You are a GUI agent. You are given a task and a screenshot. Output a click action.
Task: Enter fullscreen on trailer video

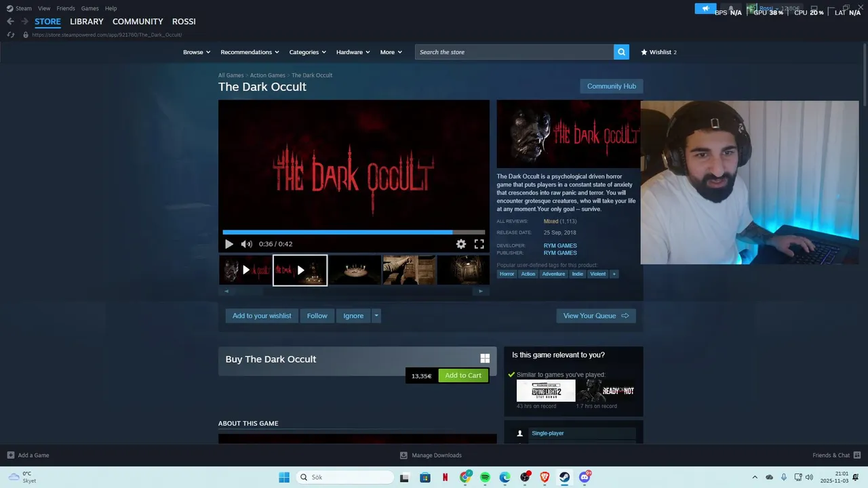point(479,244)
